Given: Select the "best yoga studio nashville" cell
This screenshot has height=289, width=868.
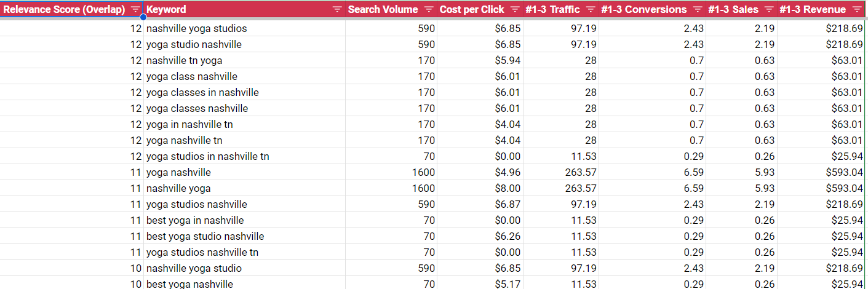Looking at the screenshot, I should point(205,236).
